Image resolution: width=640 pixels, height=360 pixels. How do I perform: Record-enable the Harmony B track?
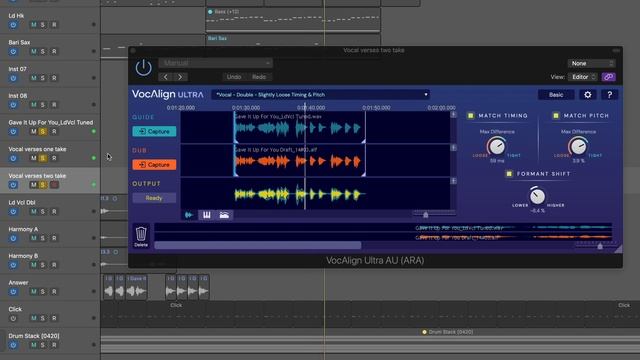[54, 265]
